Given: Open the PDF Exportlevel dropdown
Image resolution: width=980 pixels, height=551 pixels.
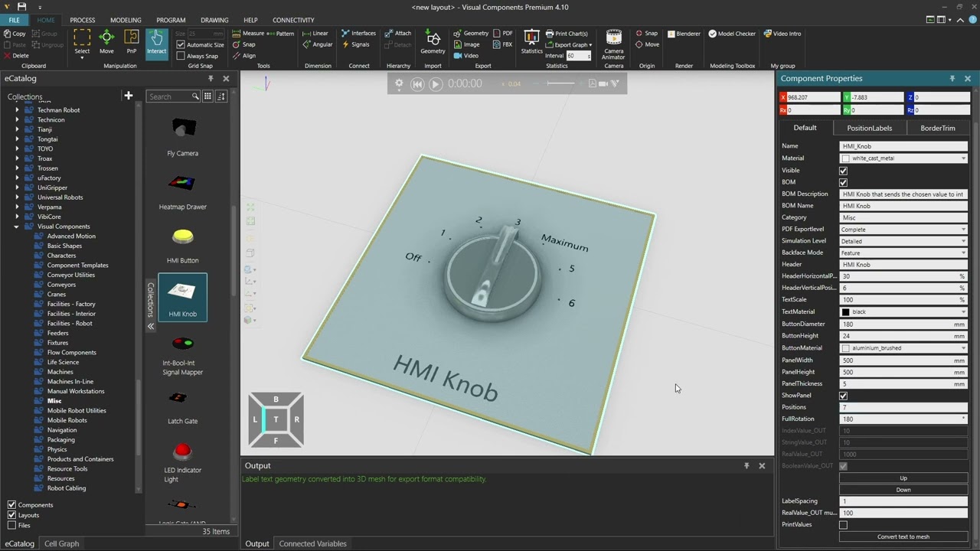Looking at the screenshot, I should coord(903,230).
